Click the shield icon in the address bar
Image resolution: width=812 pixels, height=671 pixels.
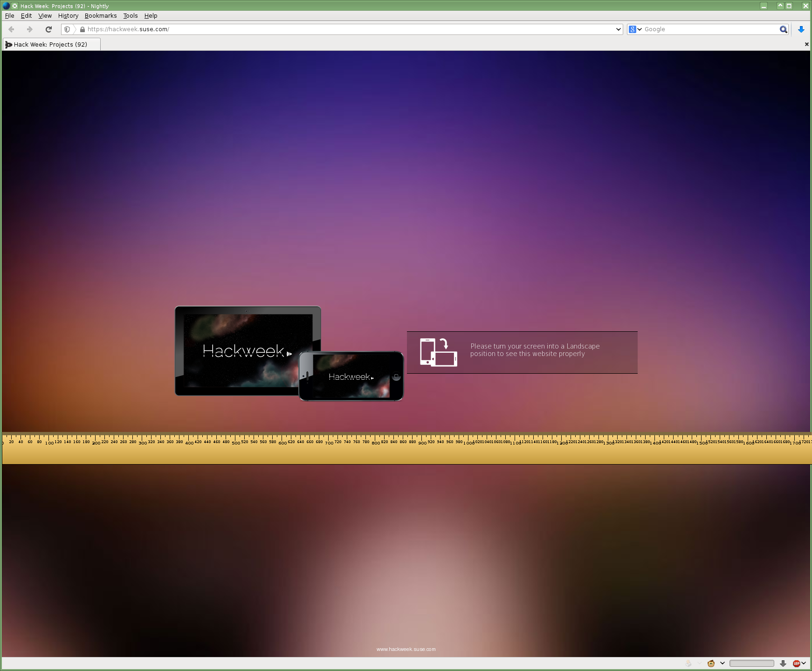point(67,29)
